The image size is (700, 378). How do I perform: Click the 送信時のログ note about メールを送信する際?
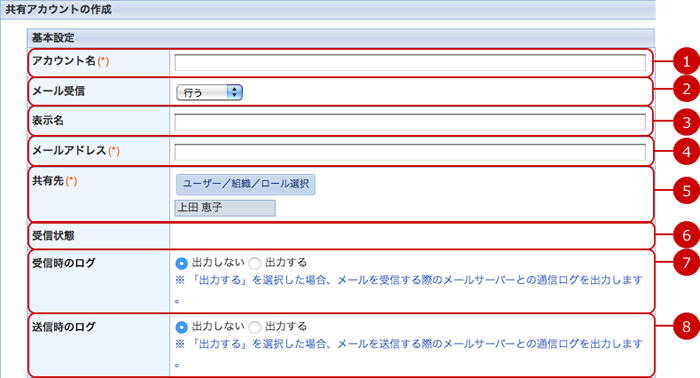[408, 353]
